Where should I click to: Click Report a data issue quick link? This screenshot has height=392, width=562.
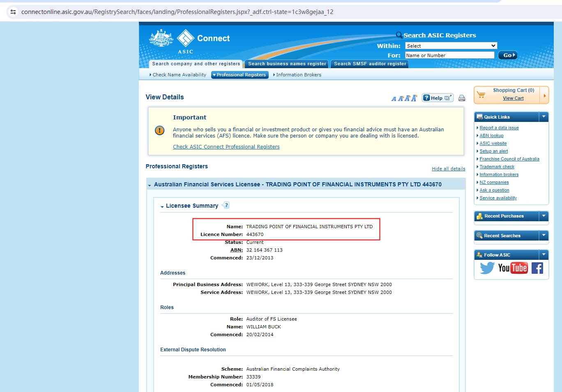(499, 128)
